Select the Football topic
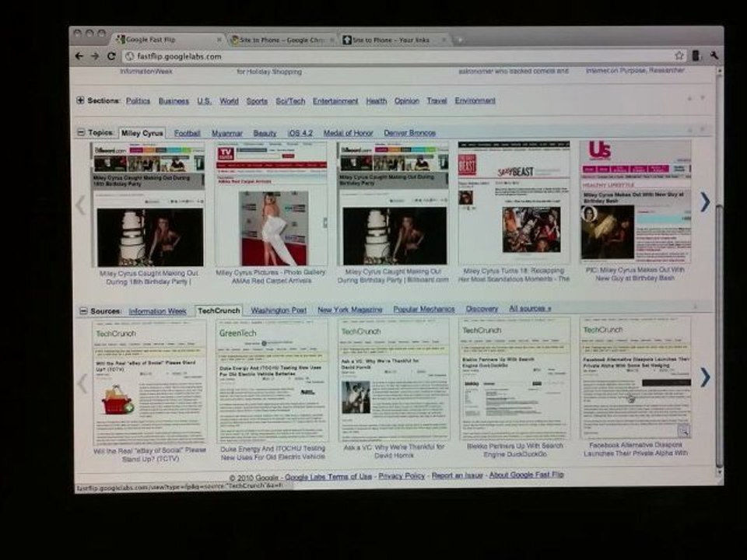 187,133
